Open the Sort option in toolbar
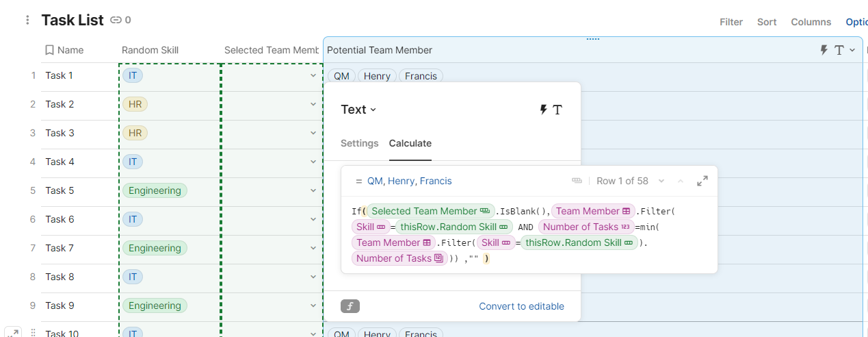 click(x=767, y=22)
